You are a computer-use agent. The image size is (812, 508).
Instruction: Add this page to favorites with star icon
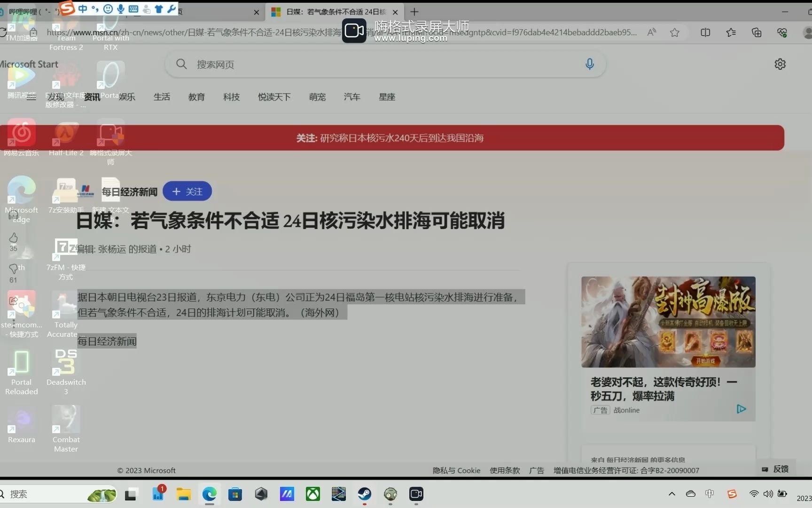[x=675, y=32]
